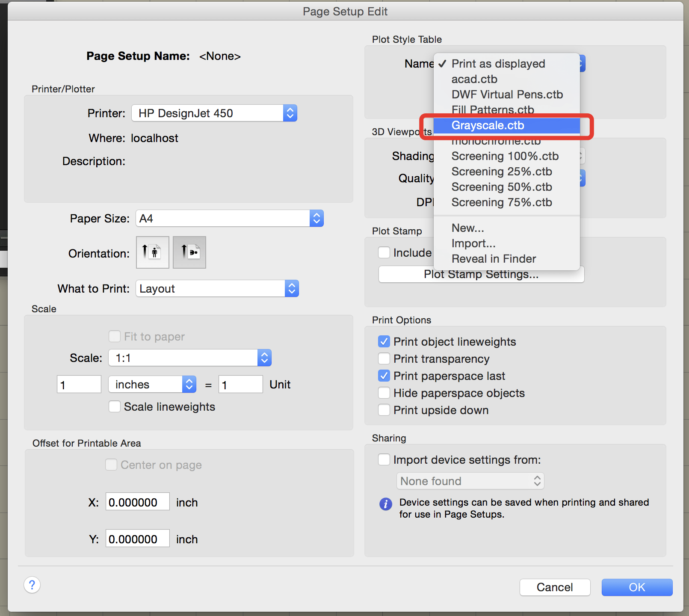Confirm with the OK button
Image resolution: width=689 pixels, height=616 pixels.
click(x=637, y=587)
